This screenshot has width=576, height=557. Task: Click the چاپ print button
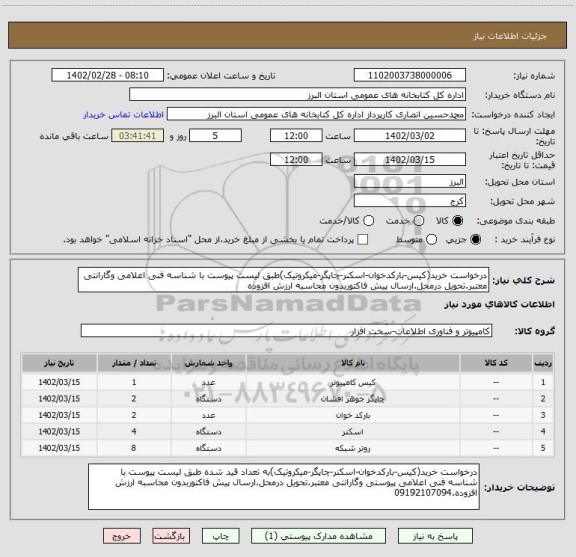(220, 536)
